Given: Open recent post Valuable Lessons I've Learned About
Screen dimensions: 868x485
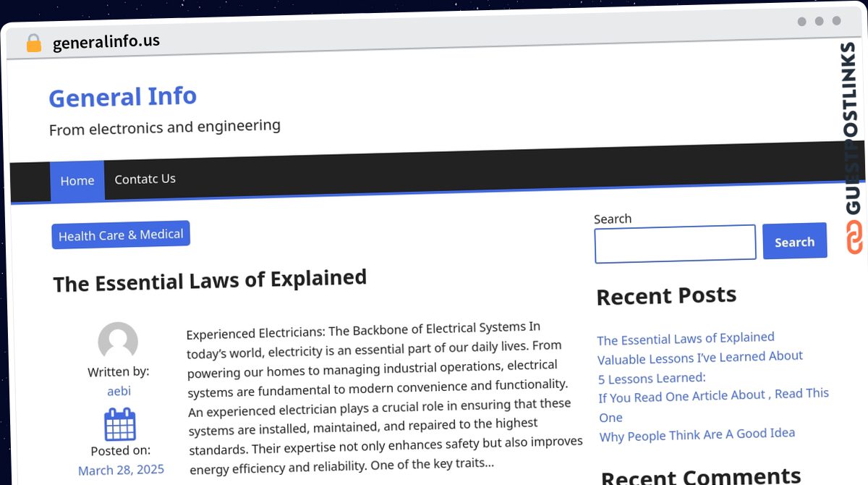Looking at the screenshot, I should tap(700, 358).
